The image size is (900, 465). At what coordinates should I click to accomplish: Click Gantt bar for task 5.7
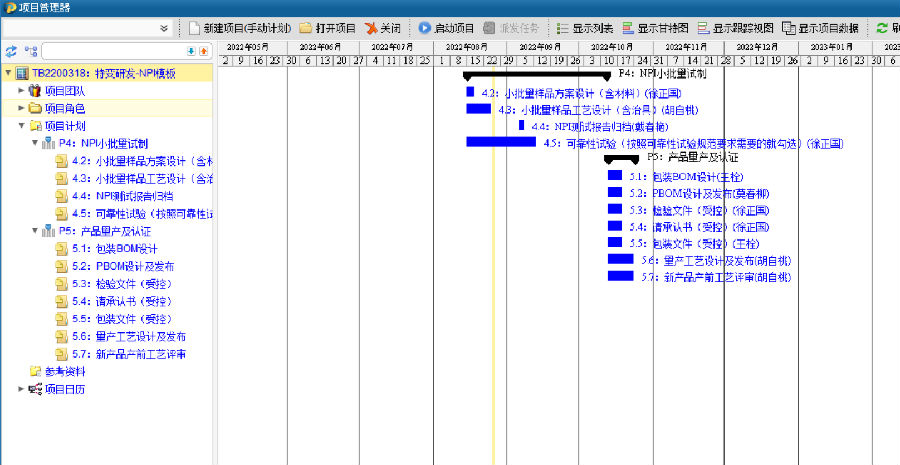click(620, 276)
